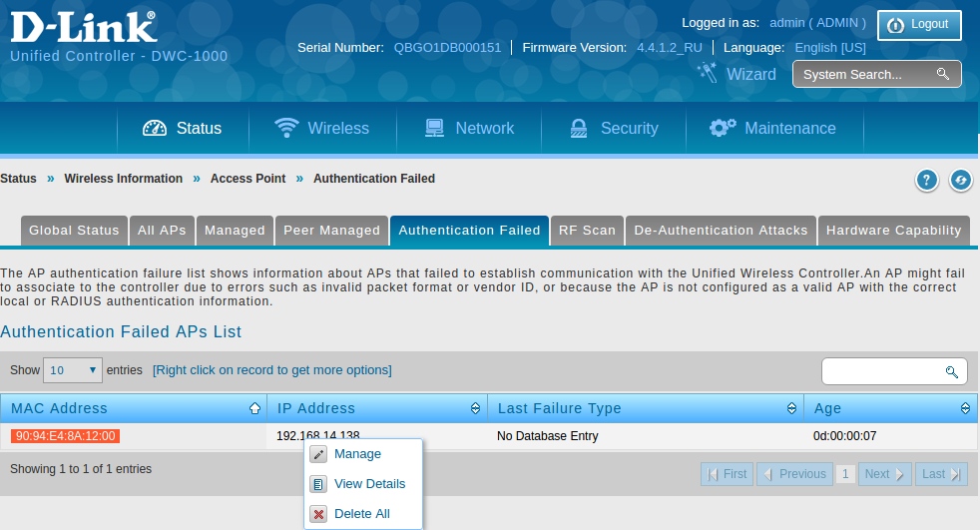Open the Security menu
The image size is (980, 530).
pyautogui.click(x=614, y=128)
